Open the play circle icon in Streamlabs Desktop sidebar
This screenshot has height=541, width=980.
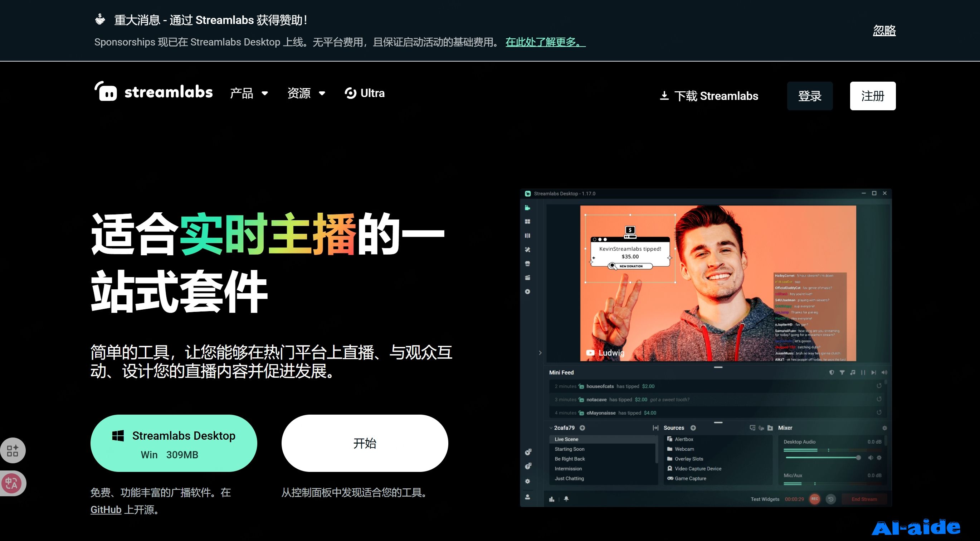[527, 292]
